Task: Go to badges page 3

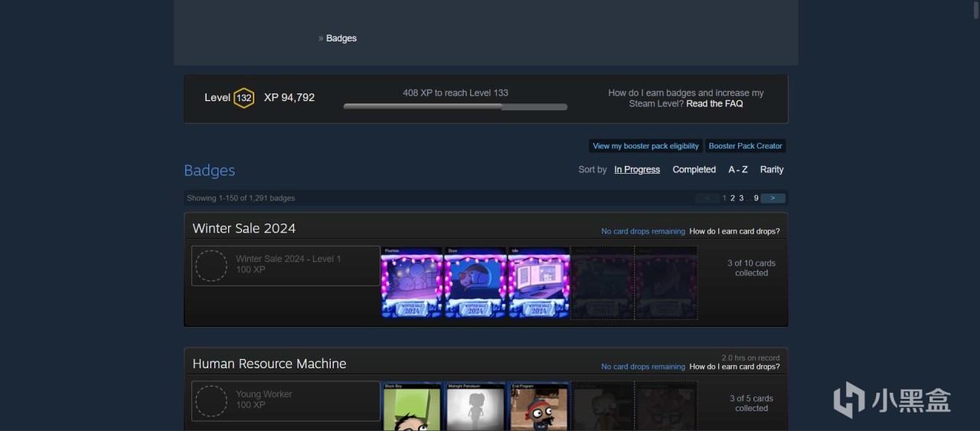Action: point(741,198)
